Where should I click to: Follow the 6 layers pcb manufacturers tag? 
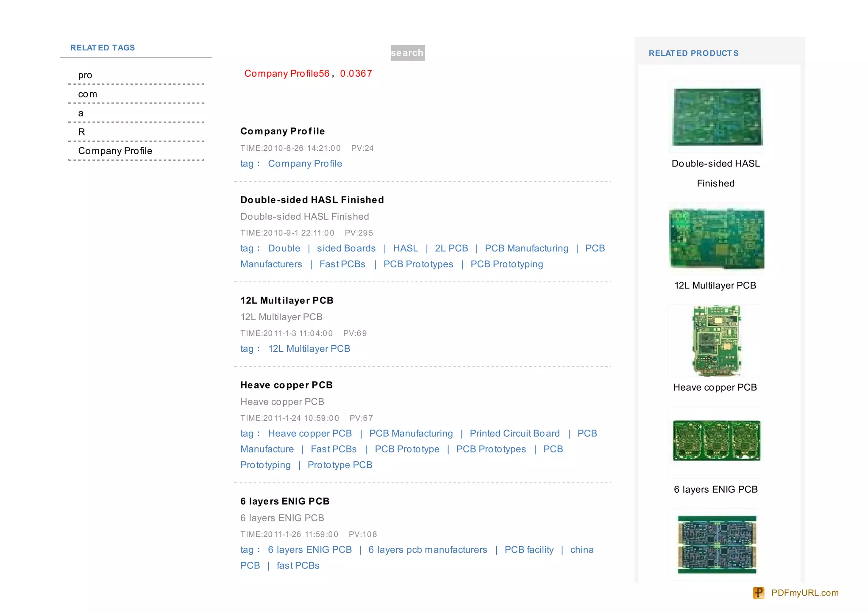428,549
